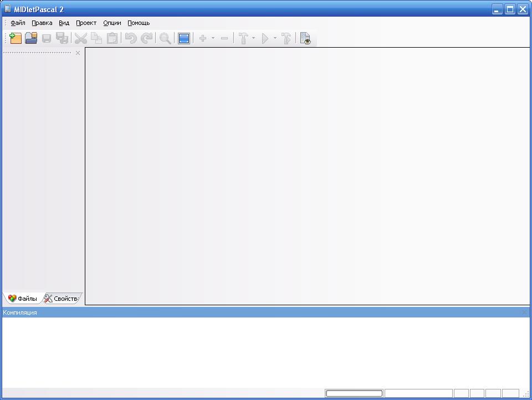
Task: Click the Cut scissors icon
Action: [x=81, y=38]
